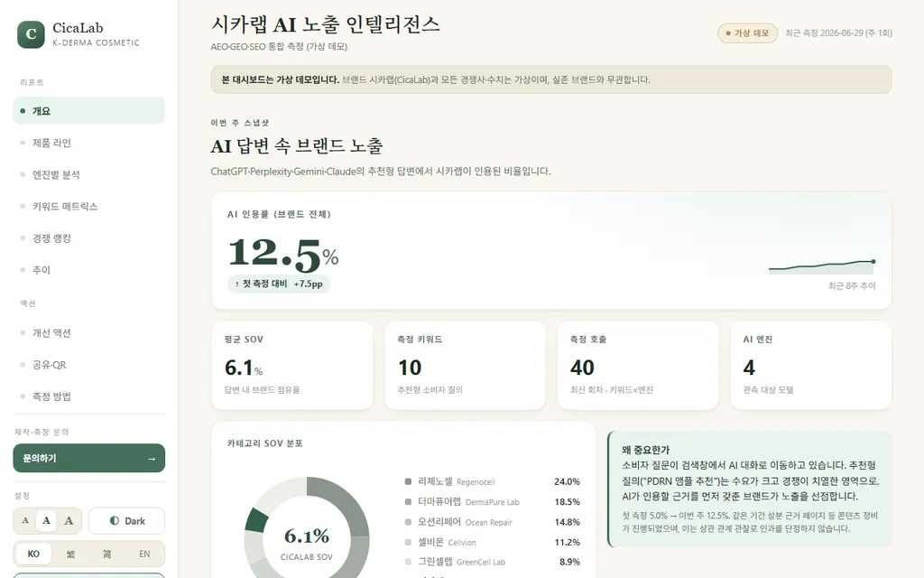The image size is (924, 578).
Task: Click the 평균 SOV 6.1% card
Action: point(292,365)
